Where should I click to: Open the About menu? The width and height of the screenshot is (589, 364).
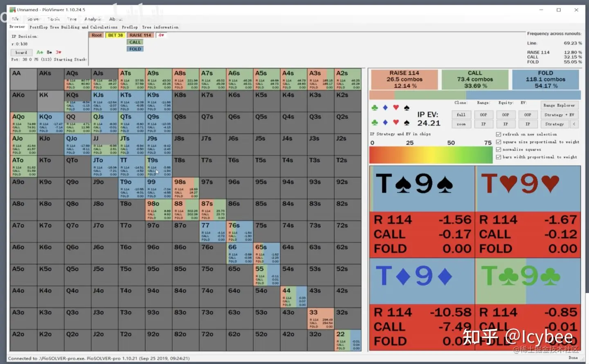click(116, 19)
